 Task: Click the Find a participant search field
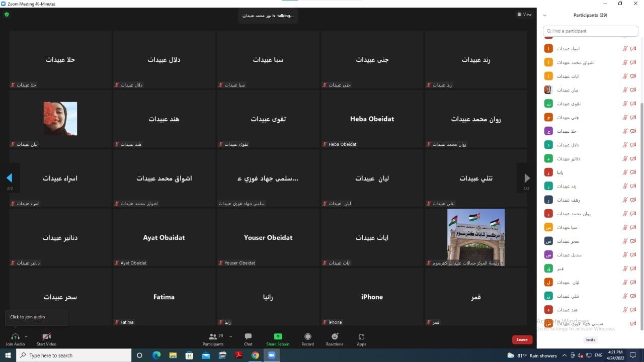pyautogui.click(x=591, y=31)
